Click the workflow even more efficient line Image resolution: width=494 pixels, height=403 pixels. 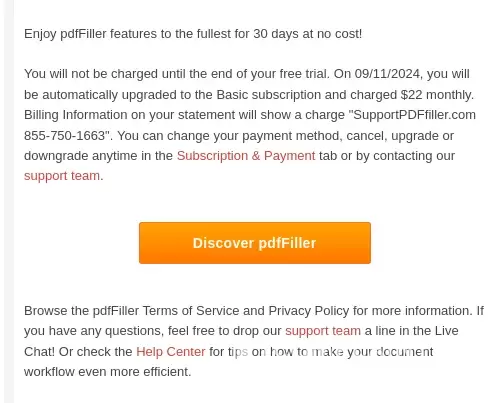click(108, 372)
